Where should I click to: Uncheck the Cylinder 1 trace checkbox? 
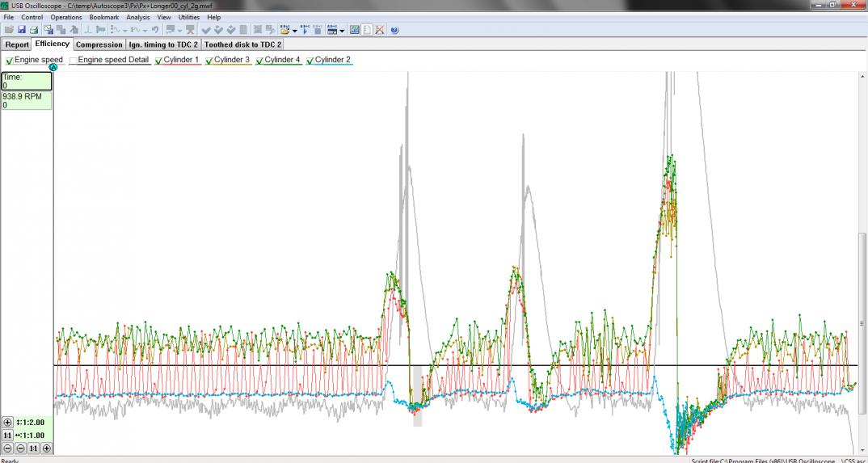(x=159, y=61)
